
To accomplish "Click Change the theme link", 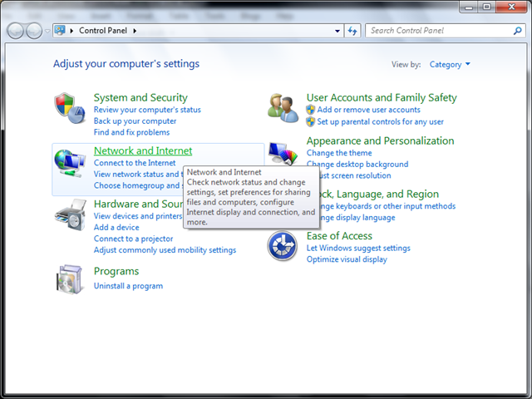I will 339,153.
